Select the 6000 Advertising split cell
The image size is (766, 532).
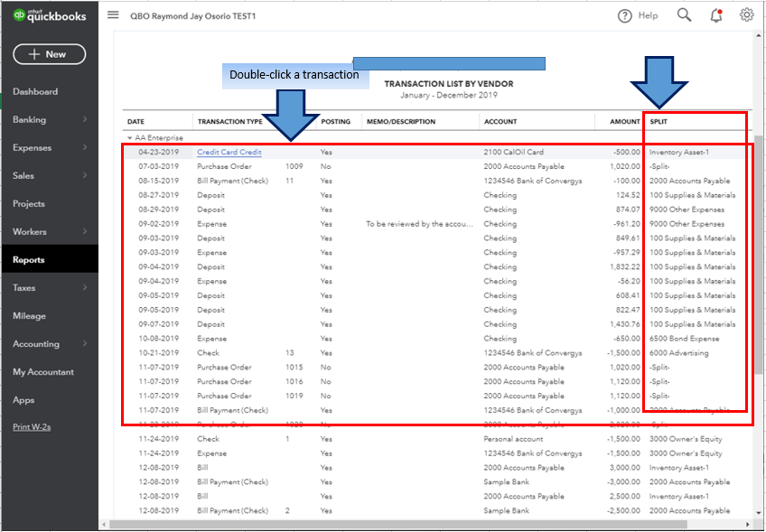coord(678,353)
